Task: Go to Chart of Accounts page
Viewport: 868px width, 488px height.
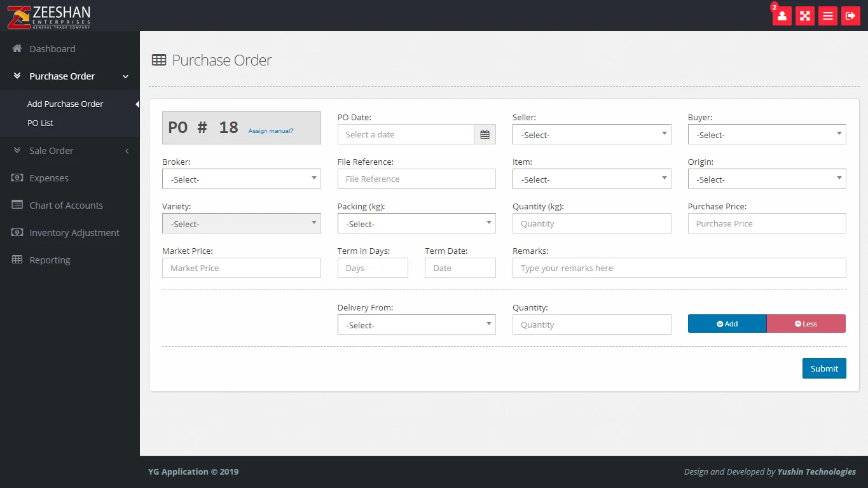Action: click(x=65, y=206)
